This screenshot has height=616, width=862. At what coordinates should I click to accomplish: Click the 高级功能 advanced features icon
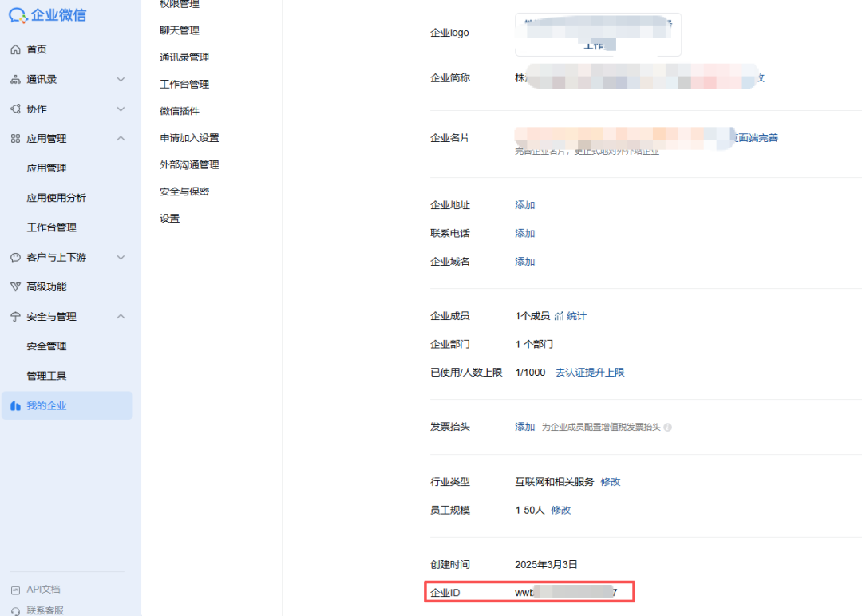point(14,286)
